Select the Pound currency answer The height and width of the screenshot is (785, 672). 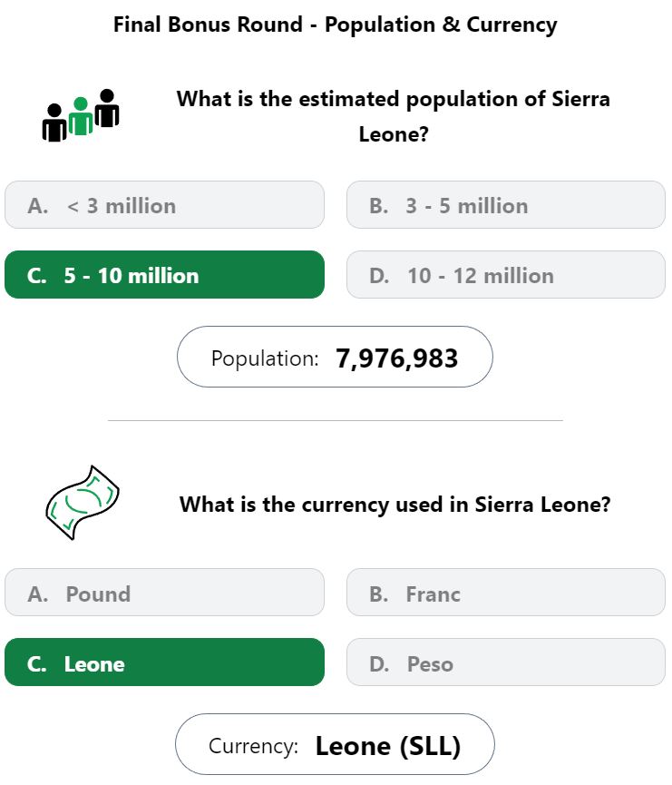pos(165,593)
